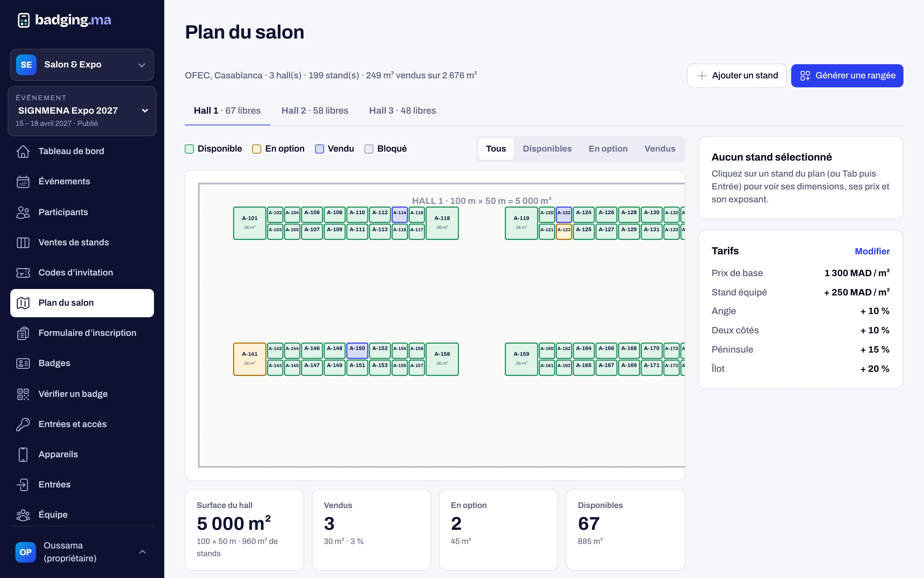This screenshot has width=924, height=578.
Task: Select stand A-101 on the plan
Action: point(250,223)
